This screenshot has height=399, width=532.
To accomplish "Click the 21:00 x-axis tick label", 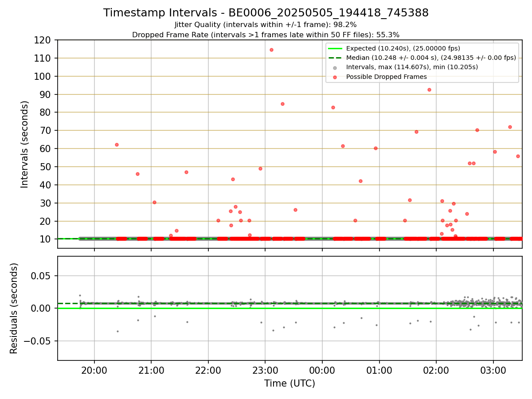I will (151, 370).
